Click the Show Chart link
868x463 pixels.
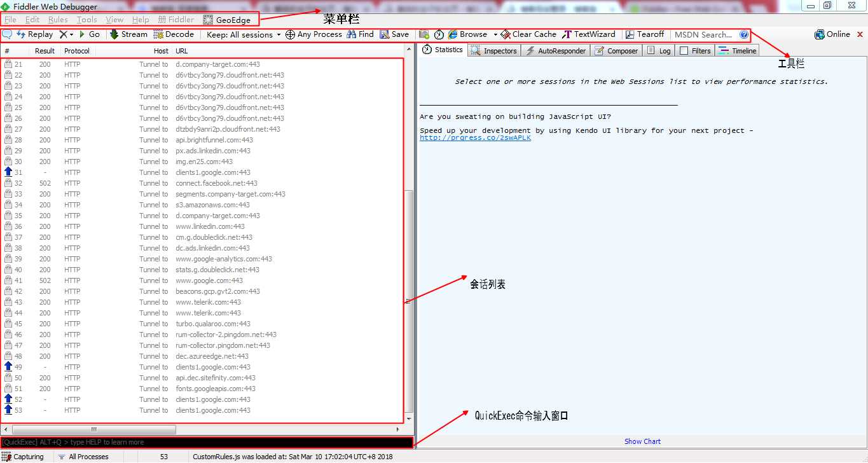point(642,441)
